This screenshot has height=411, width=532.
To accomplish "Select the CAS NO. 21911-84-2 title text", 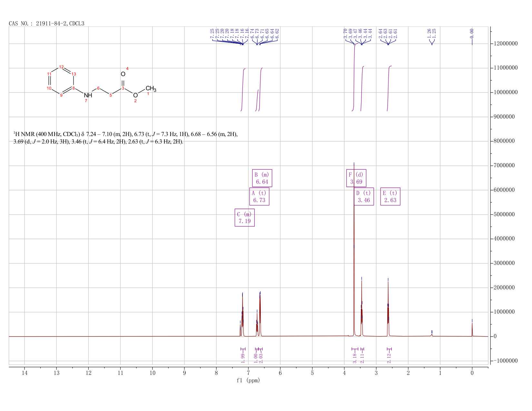I will click(46, 24).
